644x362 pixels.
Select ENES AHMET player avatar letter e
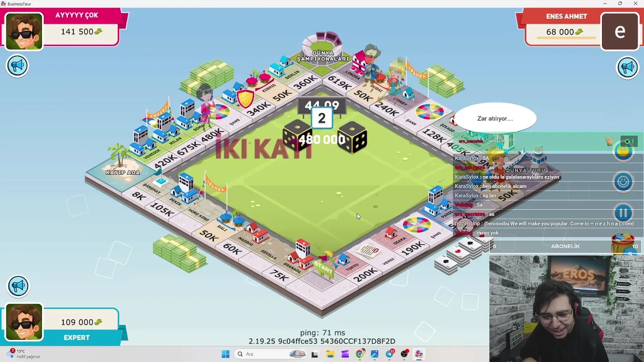pos(620,31)
